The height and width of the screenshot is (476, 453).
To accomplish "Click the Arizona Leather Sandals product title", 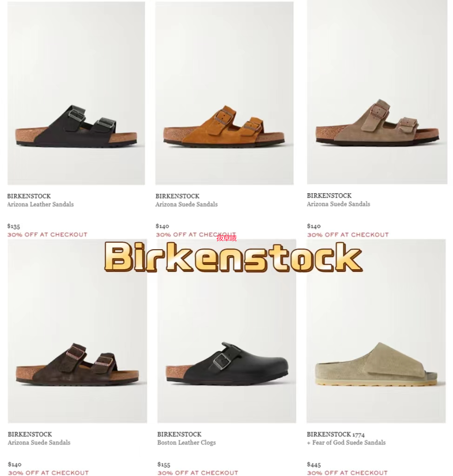I will (40, 205).
